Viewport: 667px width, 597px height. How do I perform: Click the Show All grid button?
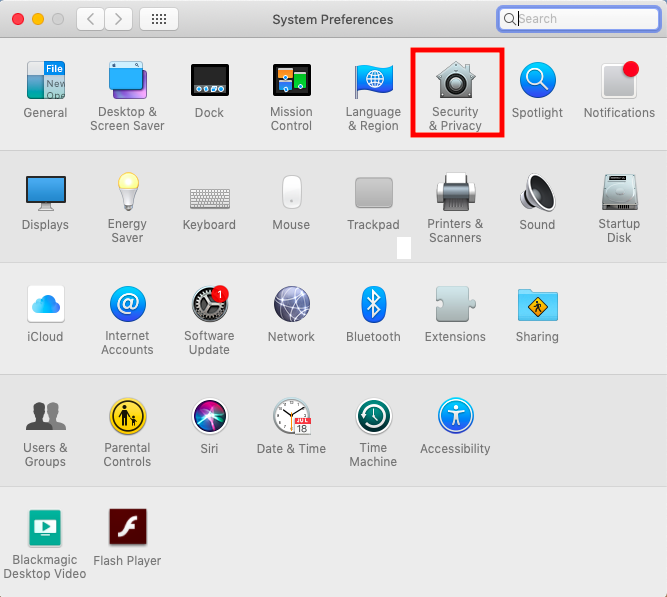pos(159,19)
